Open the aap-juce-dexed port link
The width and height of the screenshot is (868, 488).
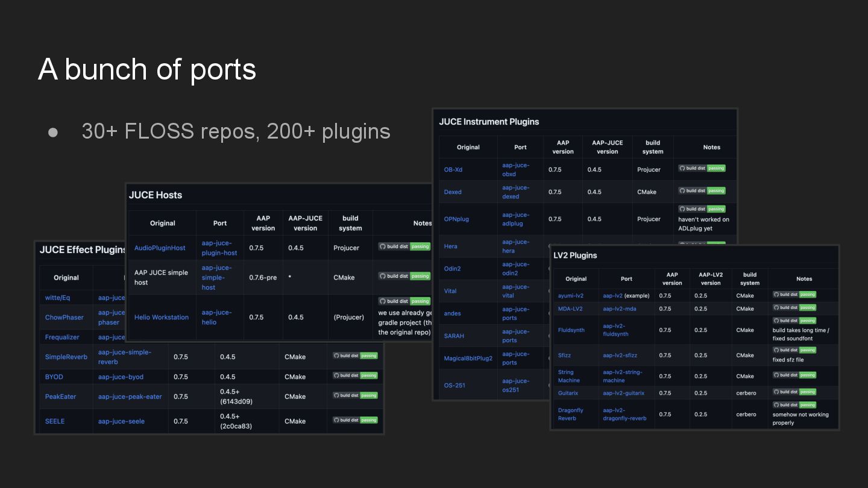click(x=516, y=192)
